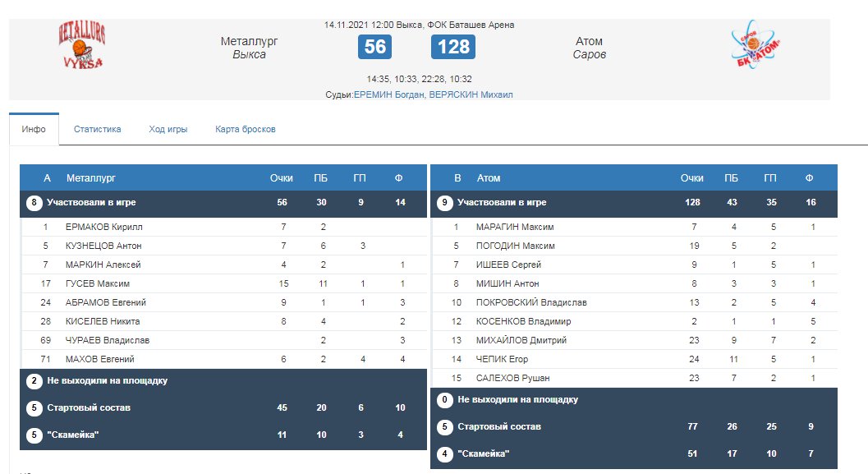Open referee ВЕРЯСКИН Михаил link
The image size is (868, 474).
pyautogui.click(x=471, y=95)
